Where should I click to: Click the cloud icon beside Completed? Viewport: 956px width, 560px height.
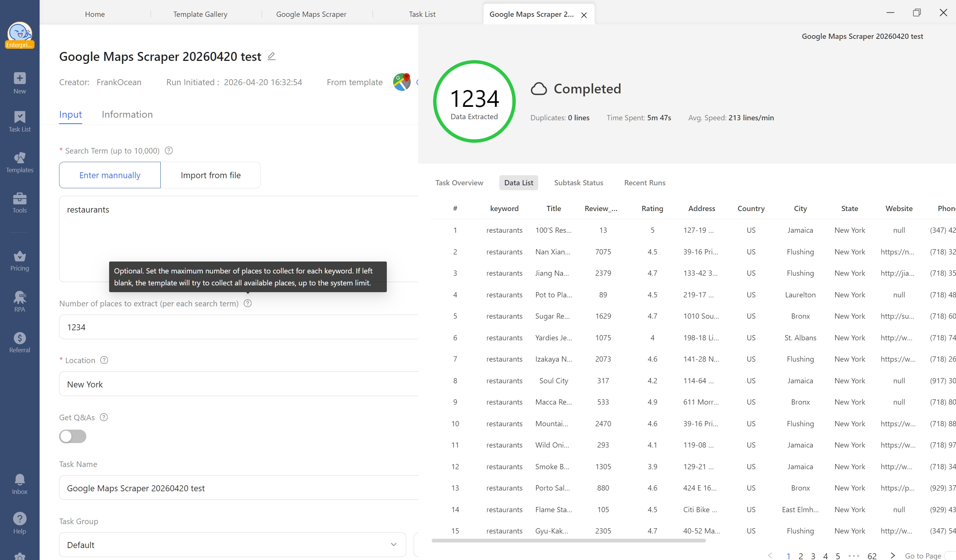pyautogui.click(x=539, y=89)
